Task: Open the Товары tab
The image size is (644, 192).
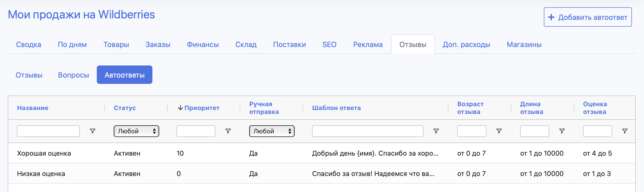Action: [116, 44]
